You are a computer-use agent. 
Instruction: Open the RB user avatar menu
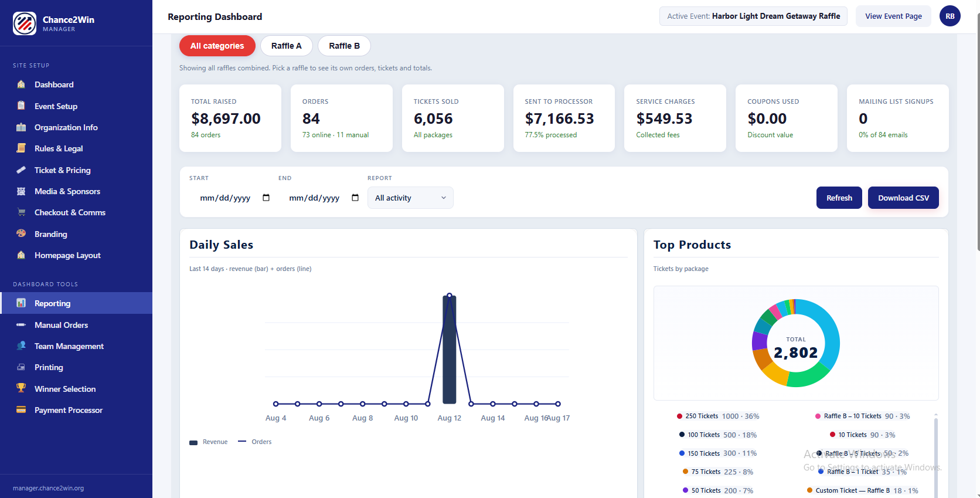tap(950, 16)
